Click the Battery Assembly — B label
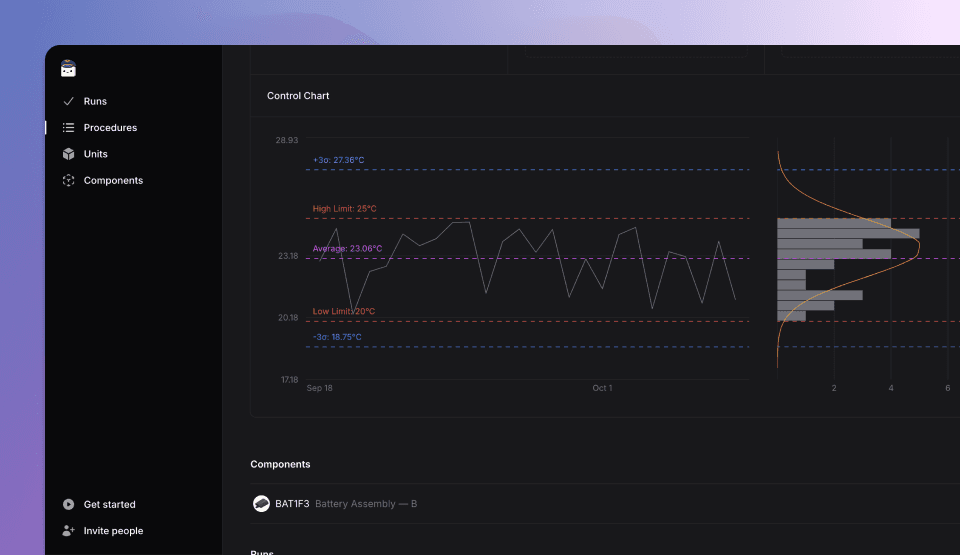Screen dimensions: 960x555 pyautogui.click(x=366, y=504)
